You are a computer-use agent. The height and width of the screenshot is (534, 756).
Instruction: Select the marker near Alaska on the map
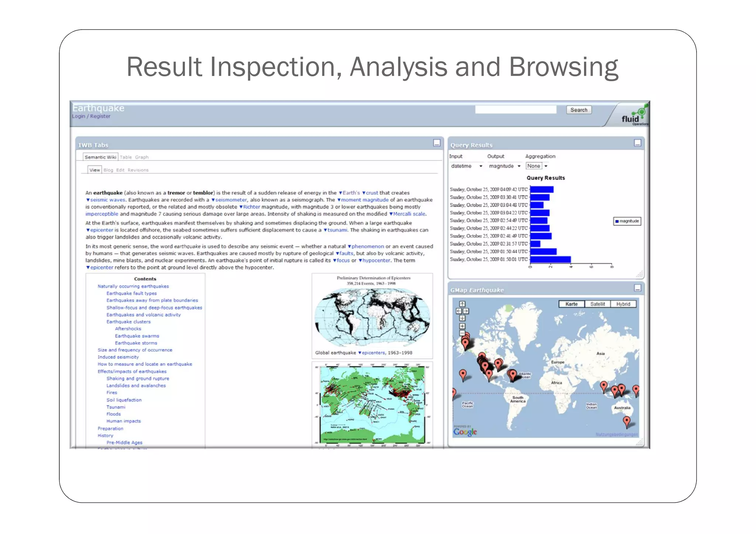click(465, 343)
